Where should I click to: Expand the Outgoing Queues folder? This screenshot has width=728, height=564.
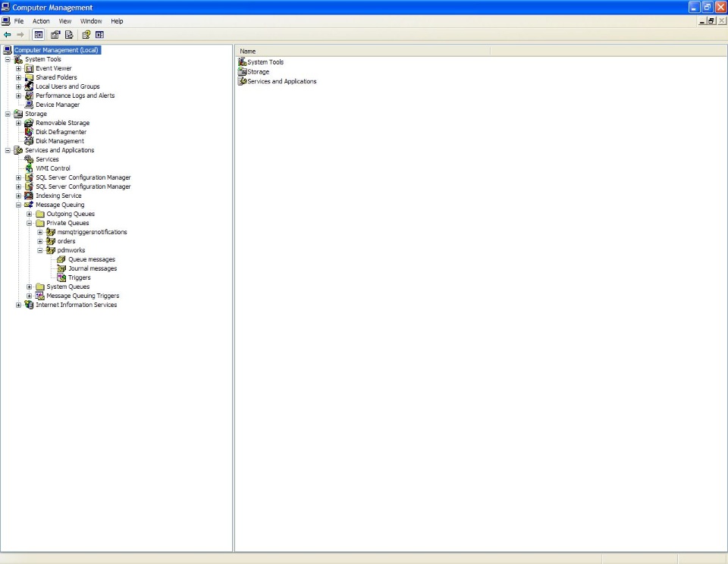(30, 214)
